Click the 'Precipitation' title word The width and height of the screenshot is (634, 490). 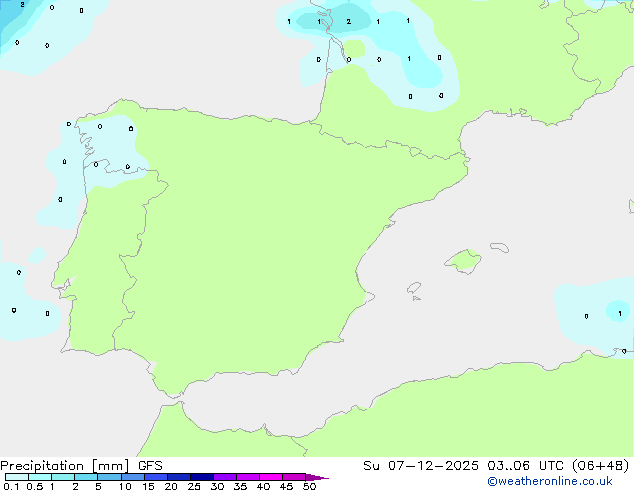pyautogui.click(x=42, y=466)
